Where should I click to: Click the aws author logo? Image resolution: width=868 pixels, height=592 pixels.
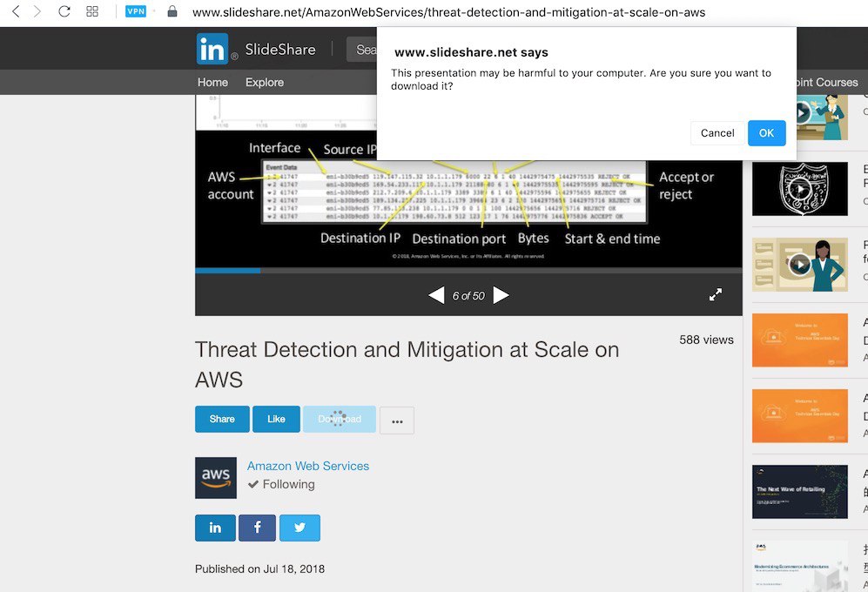(216, 477)
